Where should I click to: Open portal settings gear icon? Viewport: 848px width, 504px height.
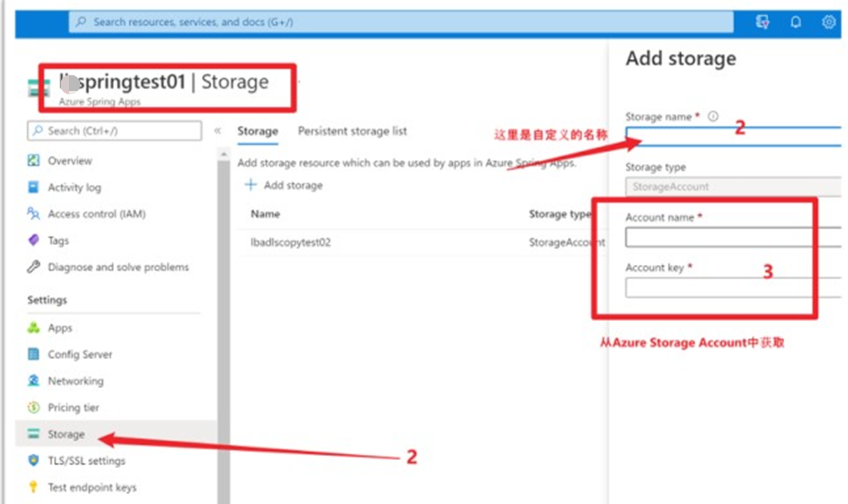point(828,22)
